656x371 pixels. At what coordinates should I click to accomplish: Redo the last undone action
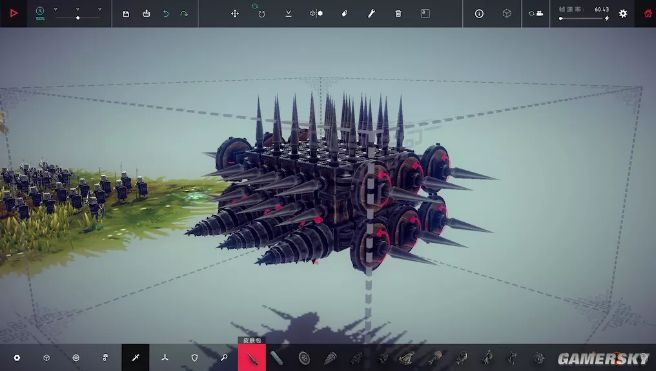184,14
